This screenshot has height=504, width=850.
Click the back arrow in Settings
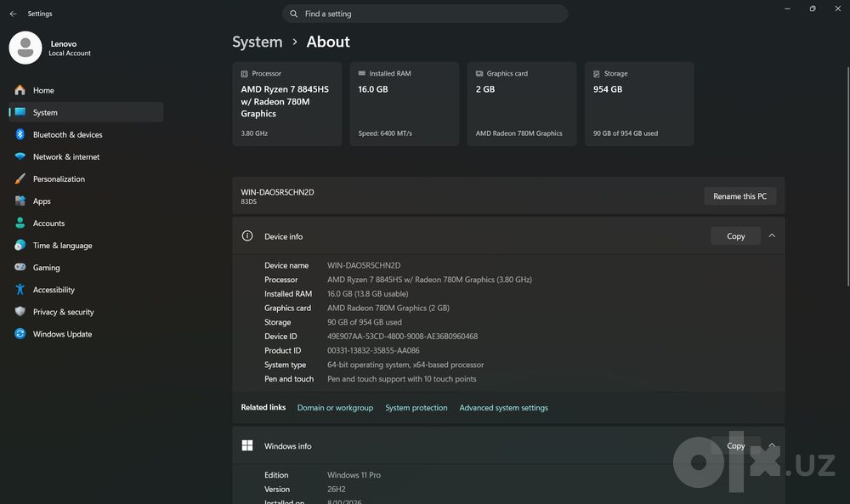point(13,14)
